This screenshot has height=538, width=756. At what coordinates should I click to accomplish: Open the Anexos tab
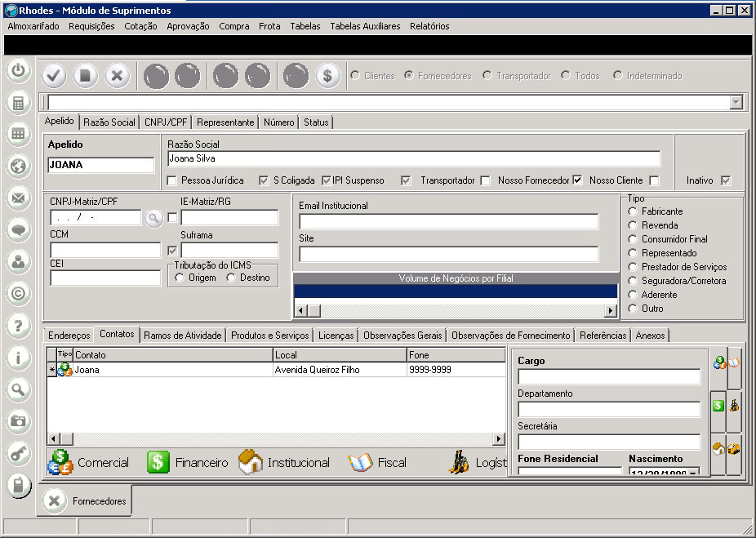click(x=650, y=335)
